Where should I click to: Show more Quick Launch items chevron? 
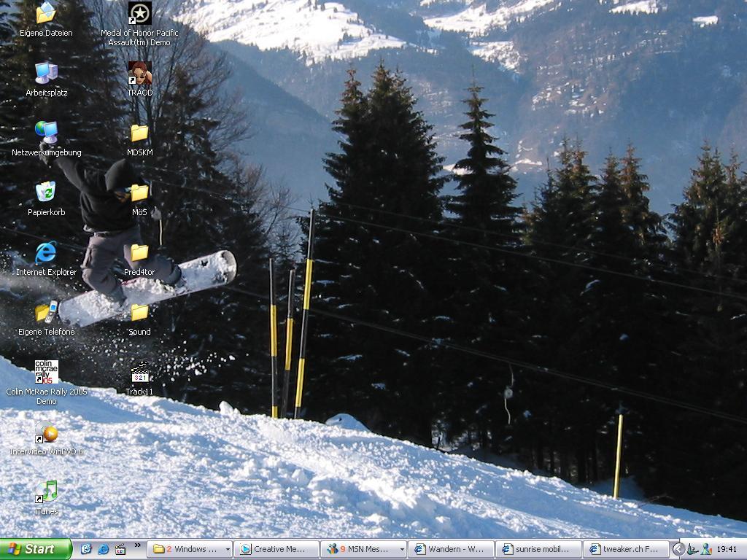pyautogui.click(x=137, y=546)
